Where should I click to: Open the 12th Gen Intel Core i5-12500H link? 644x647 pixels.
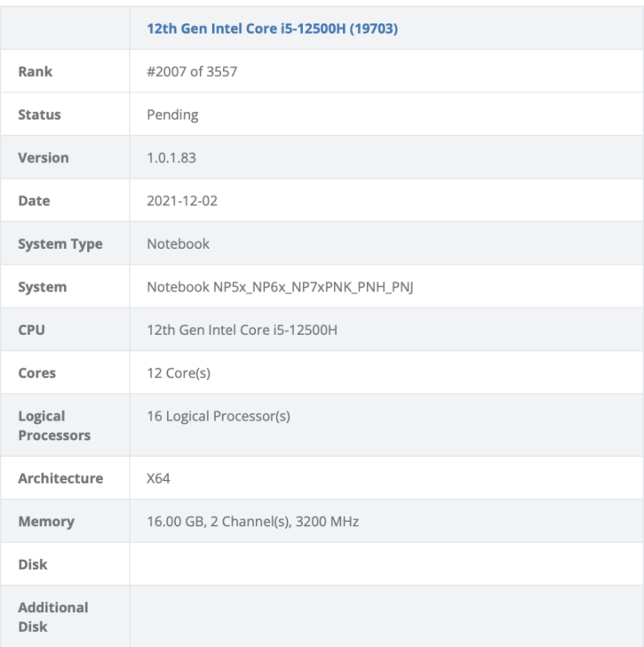pos(272,28)
